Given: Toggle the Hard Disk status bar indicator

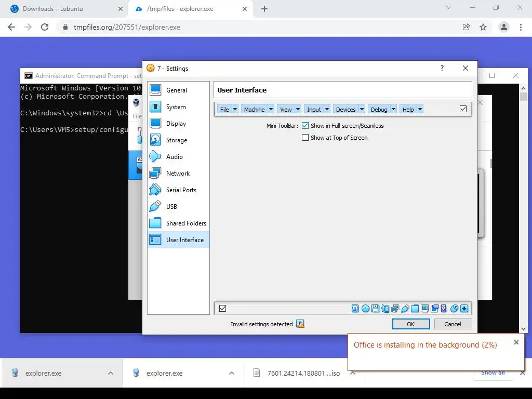Looking at the screenshot, I should tap(355, 309).
